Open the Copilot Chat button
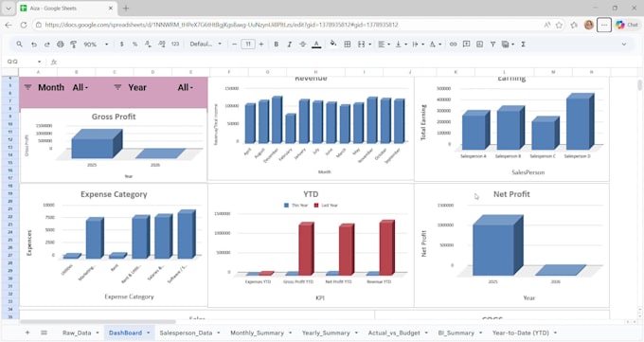 click(x=627, y=25)
